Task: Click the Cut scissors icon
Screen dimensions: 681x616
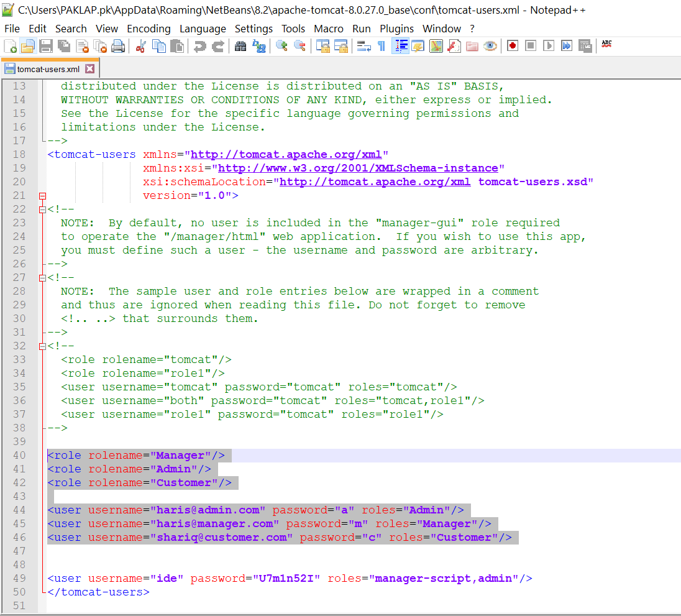Action: 140,46
